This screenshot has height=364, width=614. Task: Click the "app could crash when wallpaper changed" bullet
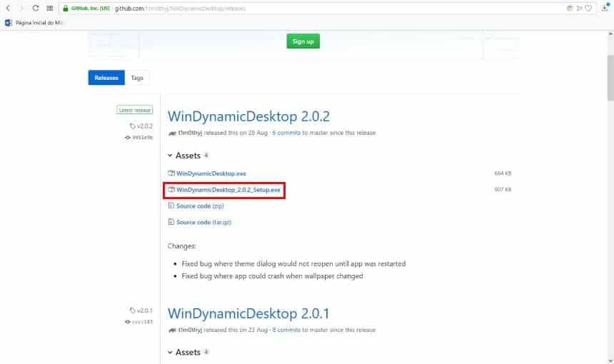click(x=272, y=276)
